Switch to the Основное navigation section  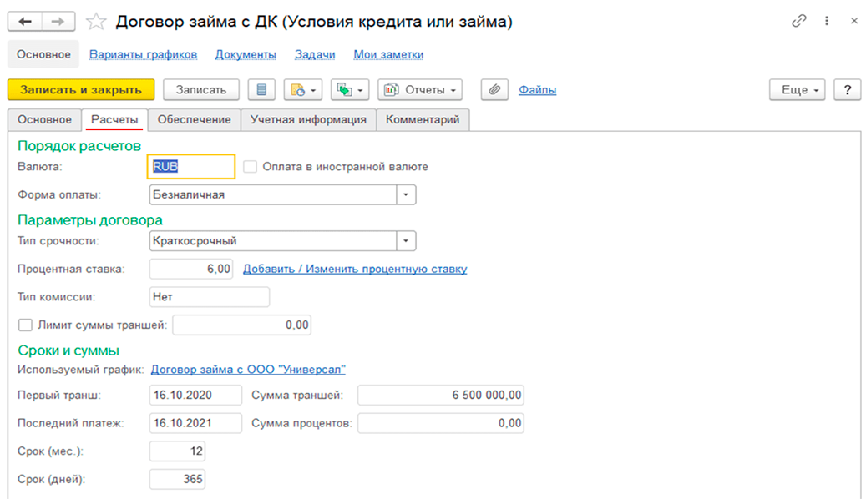tap(43, 54)
